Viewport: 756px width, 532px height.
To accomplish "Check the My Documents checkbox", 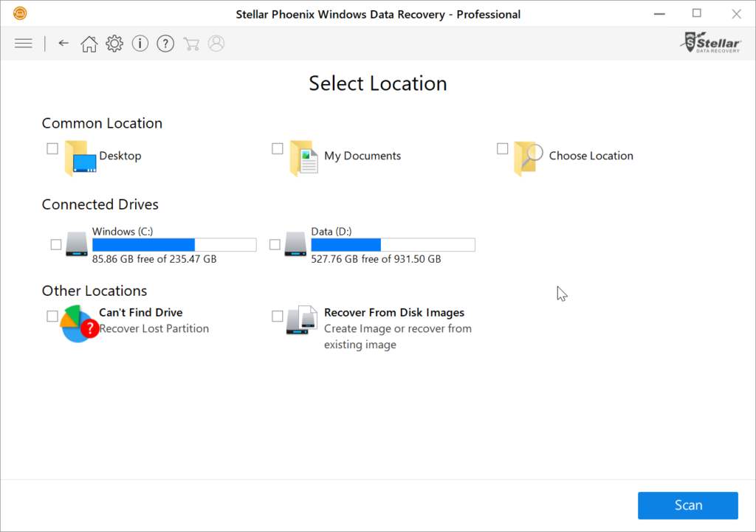I will click(278, 148).
